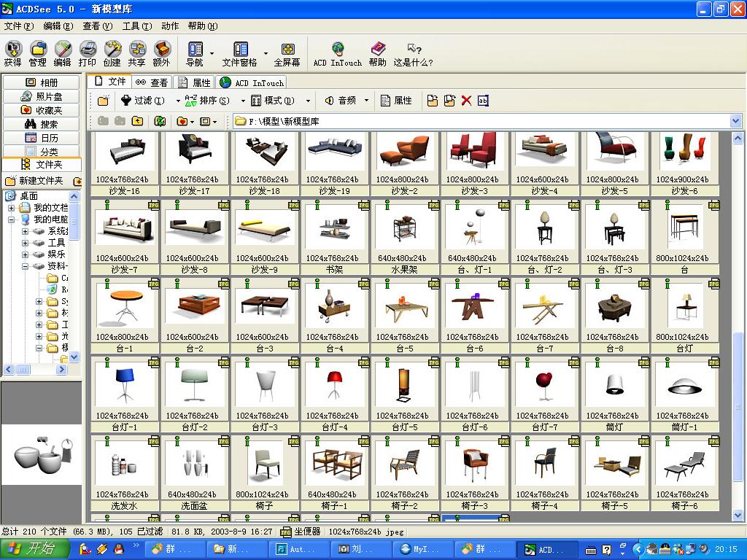Expand the 娱乐 drive tree node
The image size is (747, 560).
(x=25, y=254)
